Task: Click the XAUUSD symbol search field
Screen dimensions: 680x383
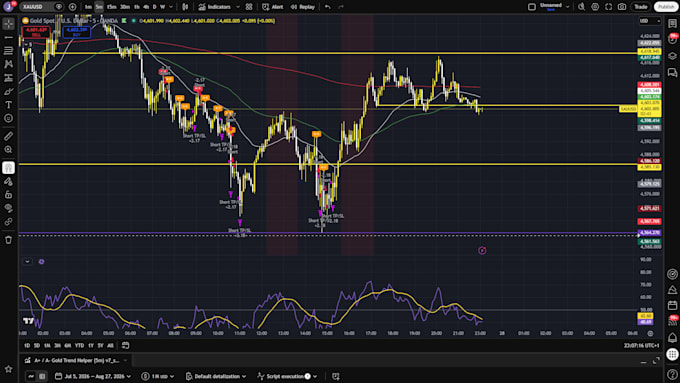Action: (x=37, y=7)
